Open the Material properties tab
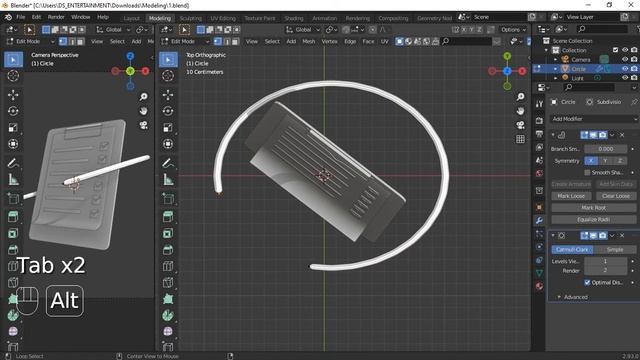 pyautogui.click(x=539, y=286)
